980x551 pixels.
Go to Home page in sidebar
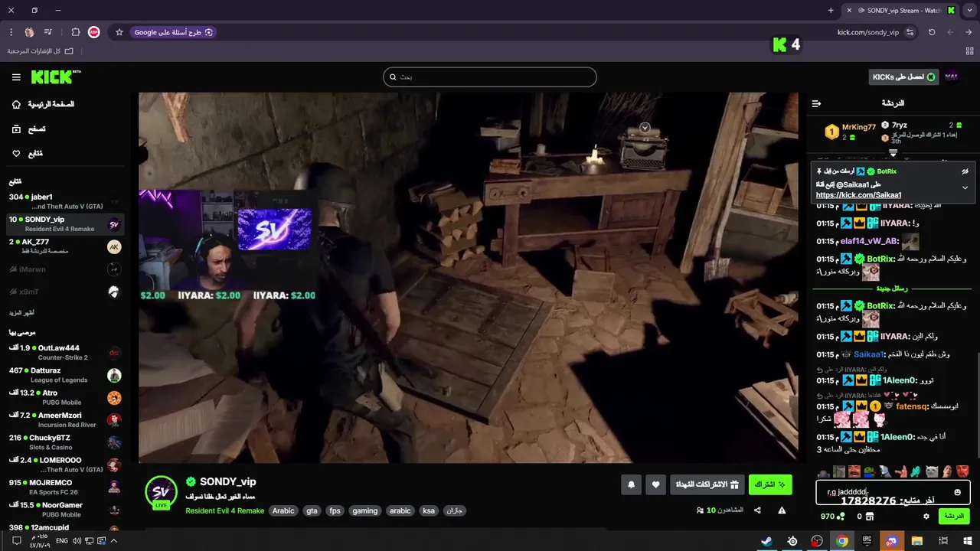[x=43, y=104]
